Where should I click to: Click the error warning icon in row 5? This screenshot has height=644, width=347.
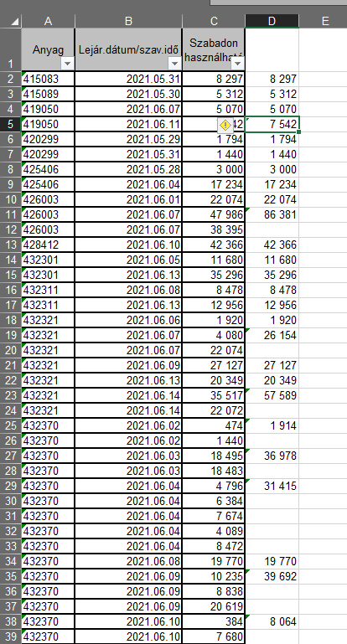coord(225,126)
